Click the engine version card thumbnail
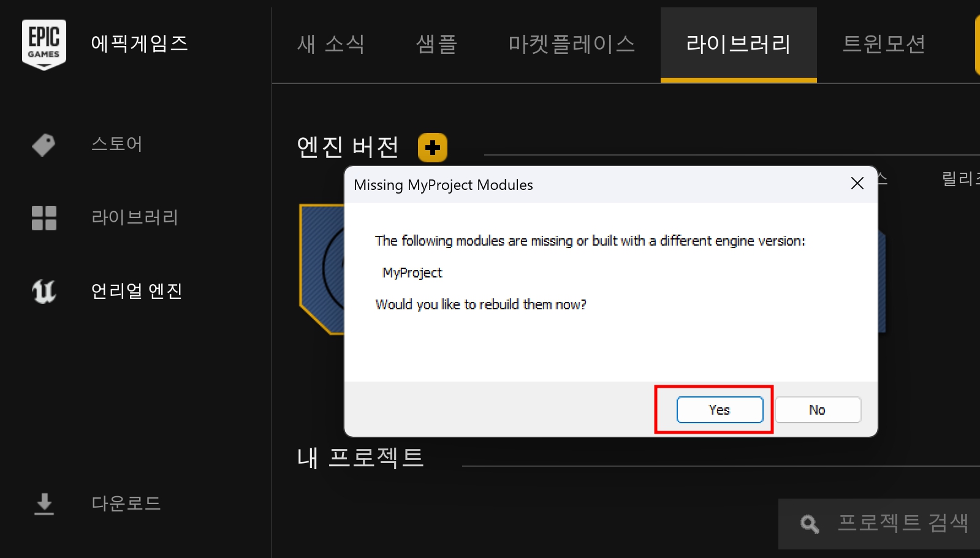This screenshot has height=558, width=980. click(x=321, y=270)
